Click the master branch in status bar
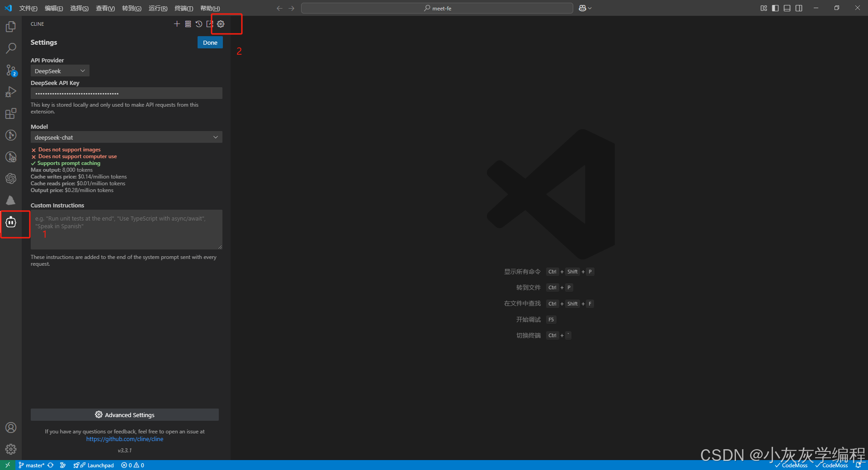This screenshot has height=470, width=868. tap(31, 465)
